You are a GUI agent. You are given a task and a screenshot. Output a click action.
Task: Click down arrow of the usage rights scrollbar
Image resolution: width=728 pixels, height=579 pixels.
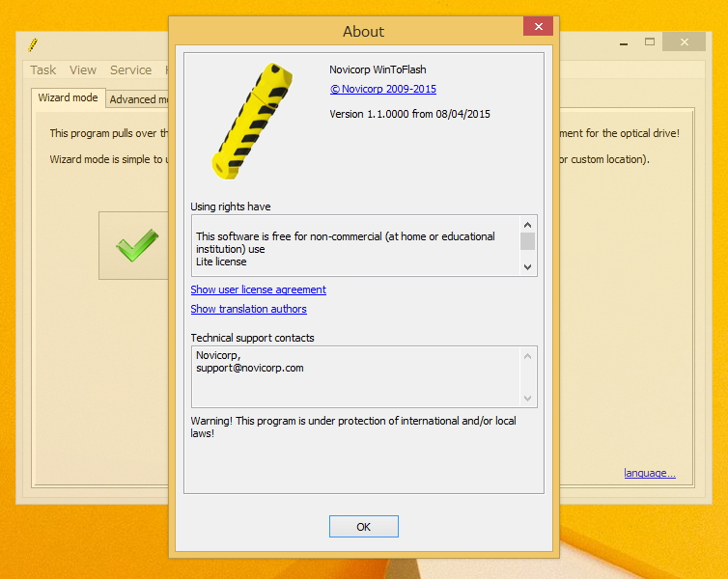click(527, 266)
